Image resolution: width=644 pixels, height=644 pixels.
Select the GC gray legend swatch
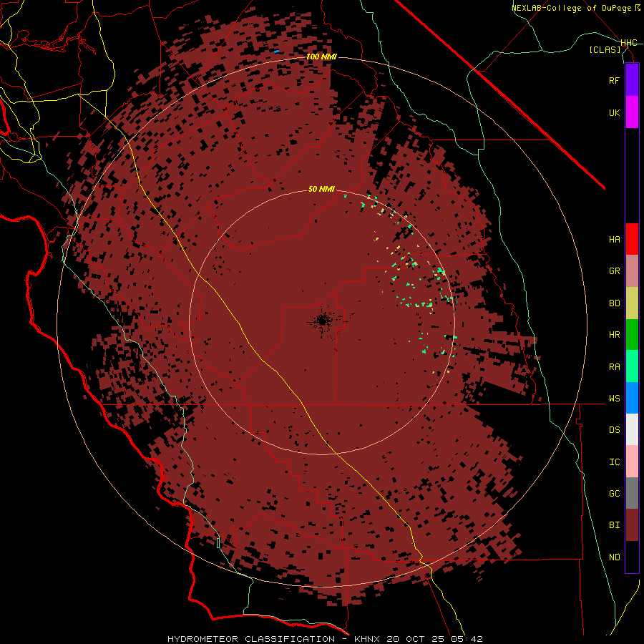(x=632, y=493)
